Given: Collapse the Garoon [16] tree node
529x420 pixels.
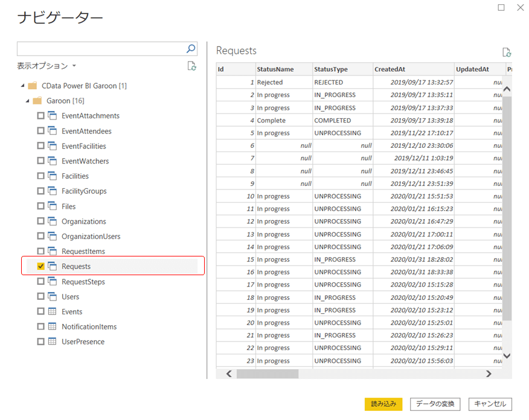Looking at the screenshot, I should tap(28, 101).
